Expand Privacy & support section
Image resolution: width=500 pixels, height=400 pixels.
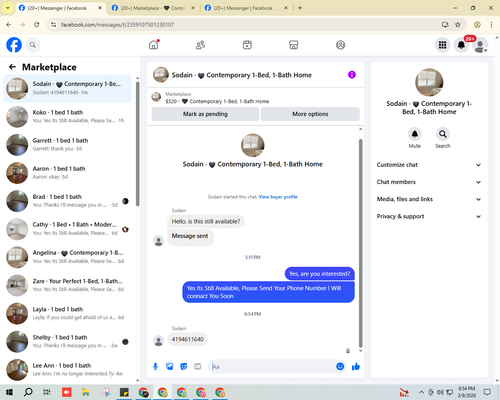(x=429, y=217)
